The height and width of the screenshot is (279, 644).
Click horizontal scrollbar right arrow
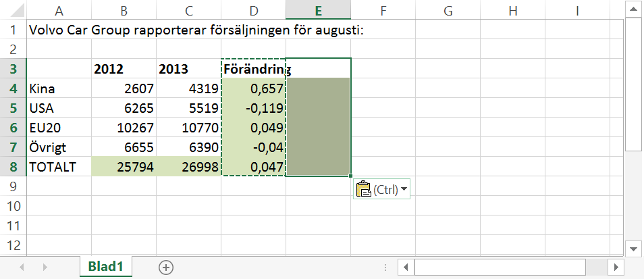[616, 268]
